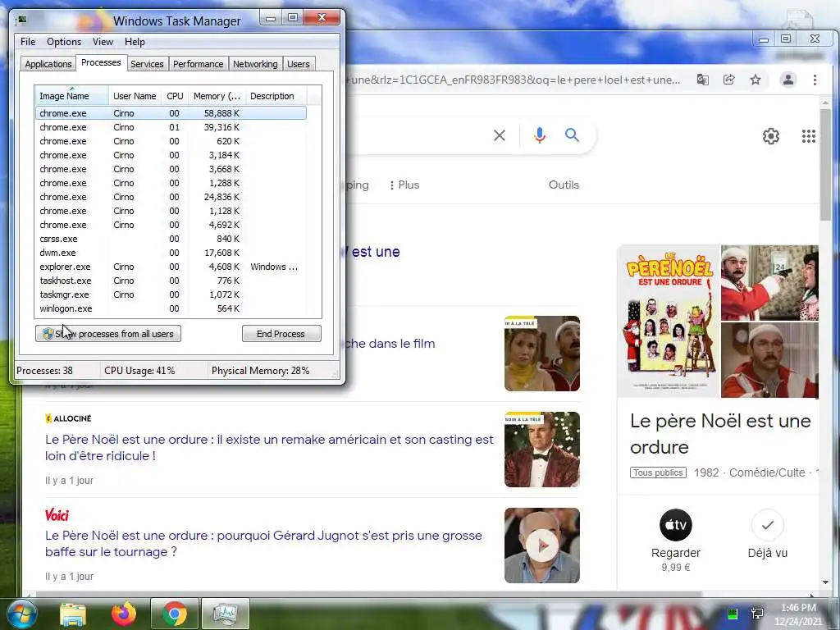840x630 pixels.
Task: Sort processes by Memory column header
Action: pyautogui.click(x=217, y=96)
